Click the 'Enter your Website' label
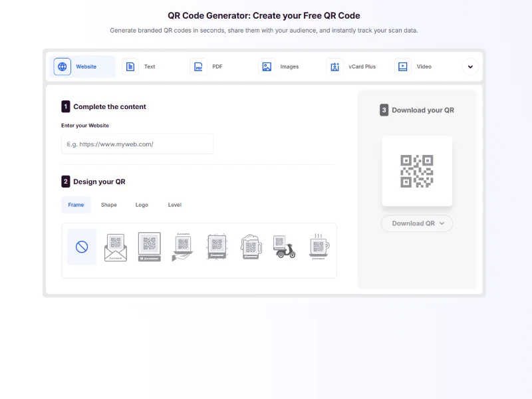Viewport: 532px width, 399px height. click(85, 126)
